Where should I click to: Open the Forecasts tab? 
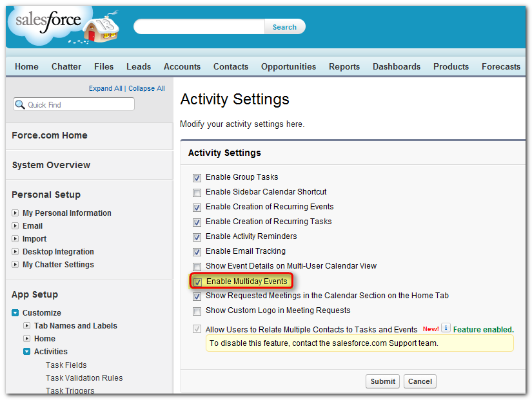[501, 66]
